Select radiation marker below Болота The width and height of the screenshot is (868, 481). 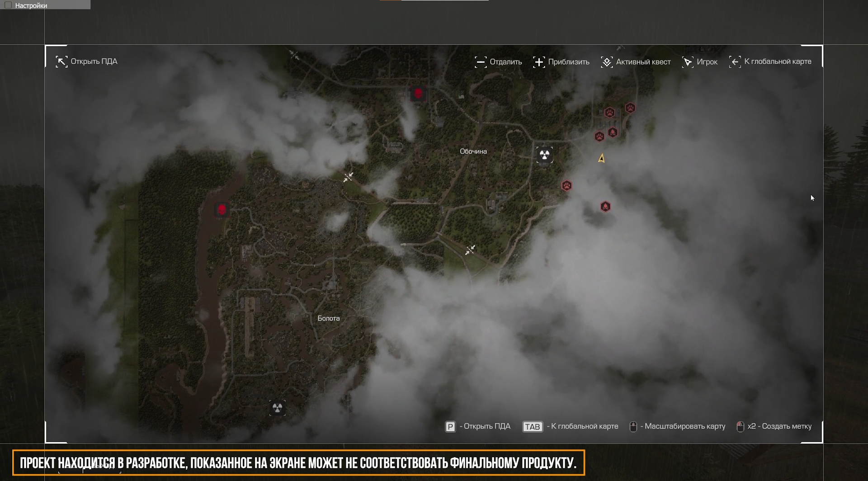(x=277, y=408)
